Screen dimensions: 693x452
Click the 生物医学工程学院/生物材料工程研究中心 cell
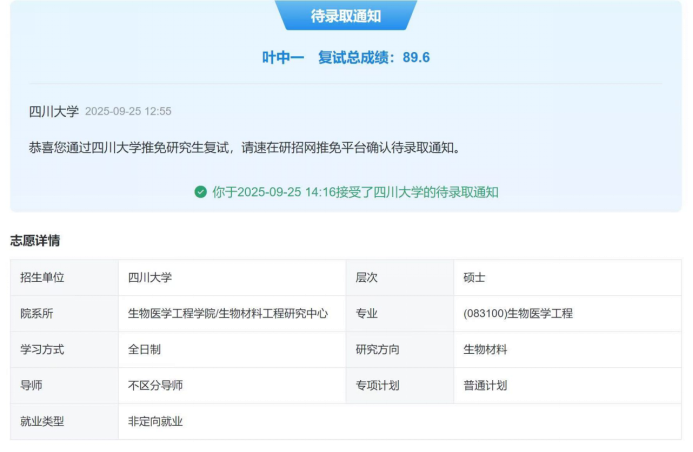point(232,314)
